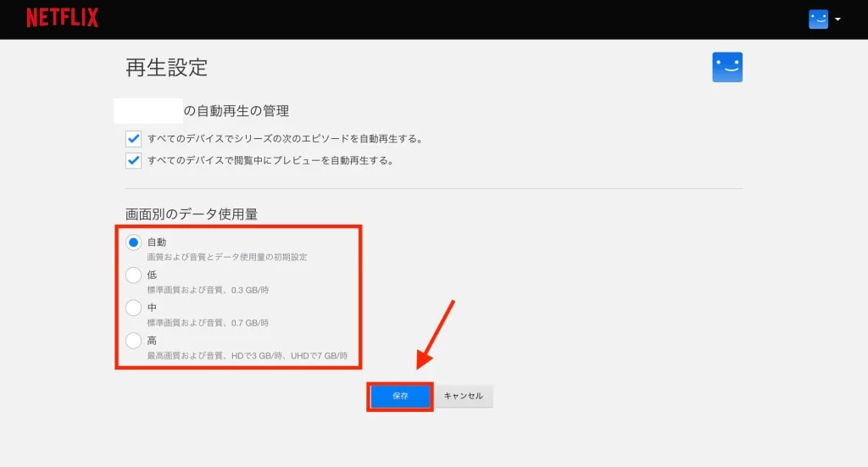Click the 0.3 GB/時 description text
Image resolution: width=868 pixels, height=467 pixels.
(208, 290)
